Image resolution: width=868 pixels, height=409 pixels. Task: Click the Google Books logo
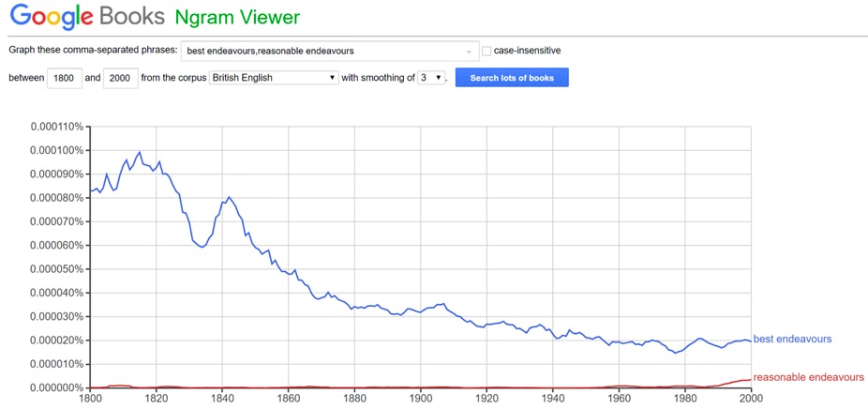coord(87,17)
